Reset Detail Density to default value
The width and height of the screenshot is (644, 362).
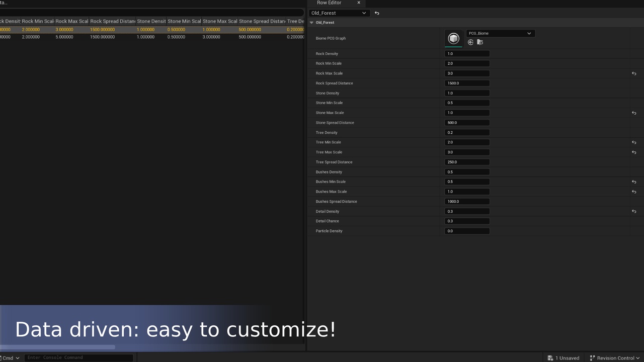tap(634, 212)
